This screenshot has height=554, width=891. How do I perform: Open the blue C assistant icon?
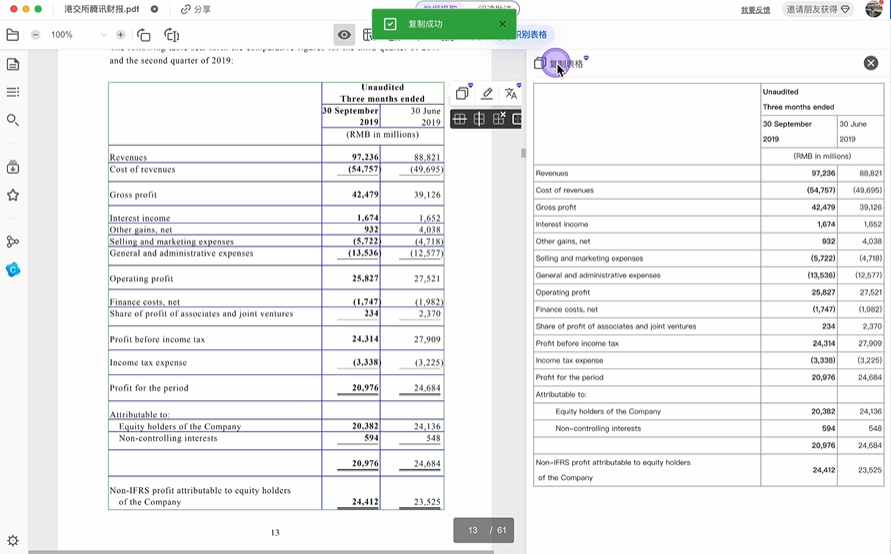point(13,270)
